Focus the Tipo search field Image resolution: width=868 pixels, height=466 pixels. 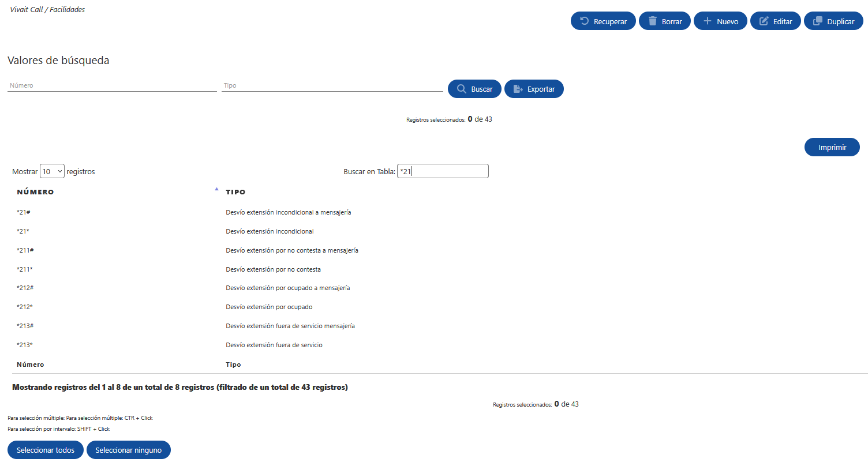332,85
